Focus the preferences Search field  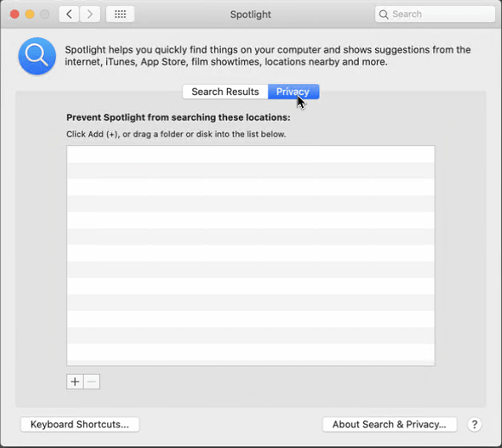[435, 15]
